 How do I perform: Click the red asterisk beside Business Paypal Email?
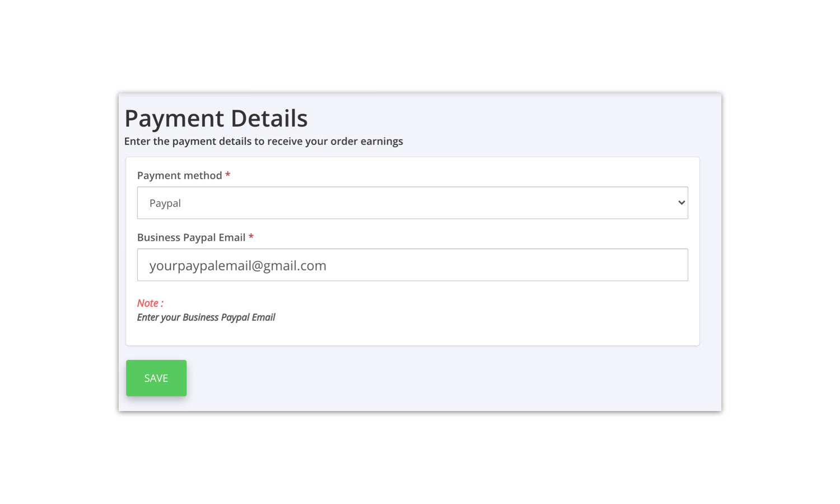[251, 237]
